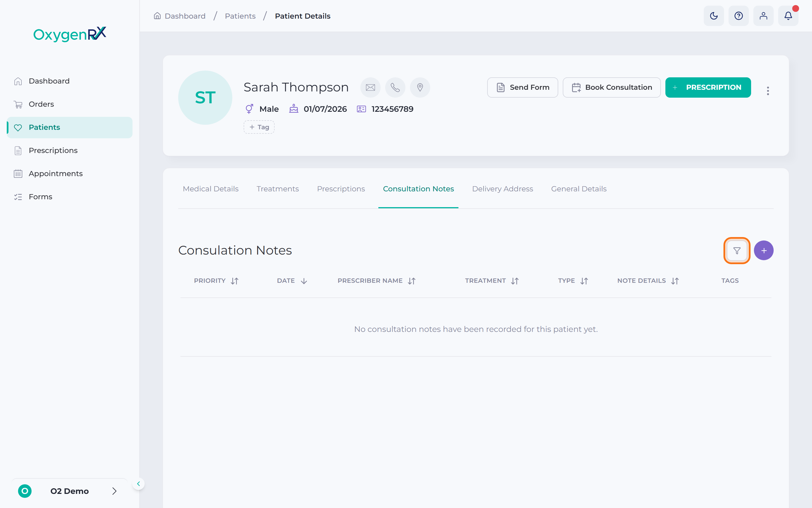Click the ST patient avatar
The height and width of the screenshot is (508, 812).
[x=205, y=97]
